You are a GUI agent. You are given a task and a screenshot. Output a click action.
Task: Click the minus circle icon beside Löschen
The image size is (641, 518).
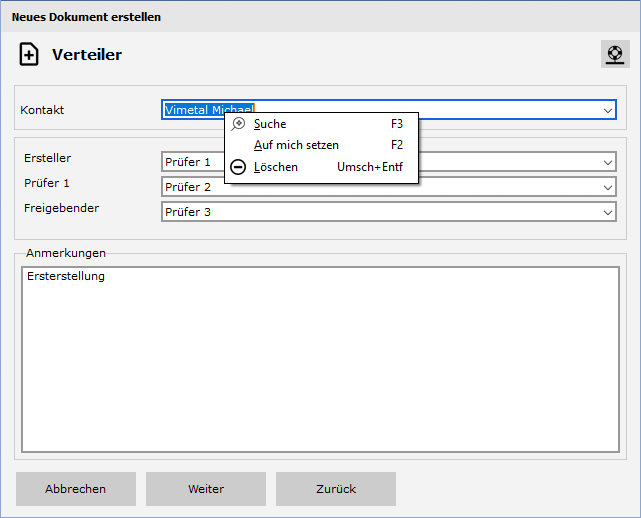(238, 167)
